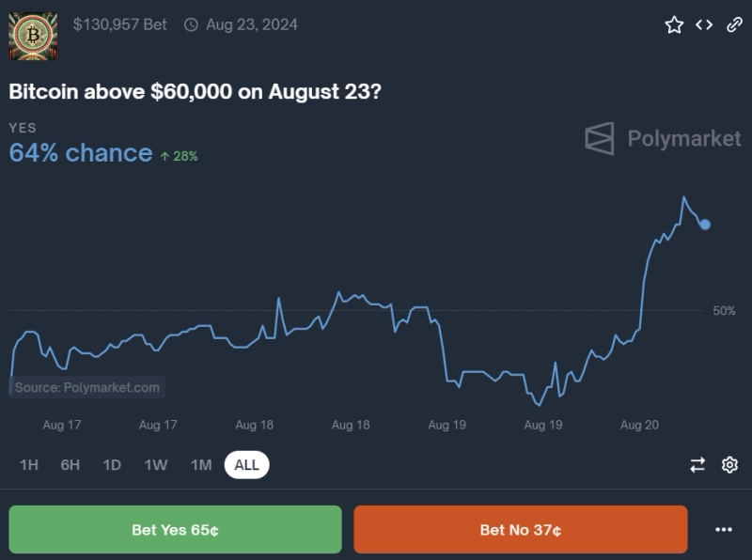752x560 pixels.
Task: Switch chart to 1W range
Action: 156,464
